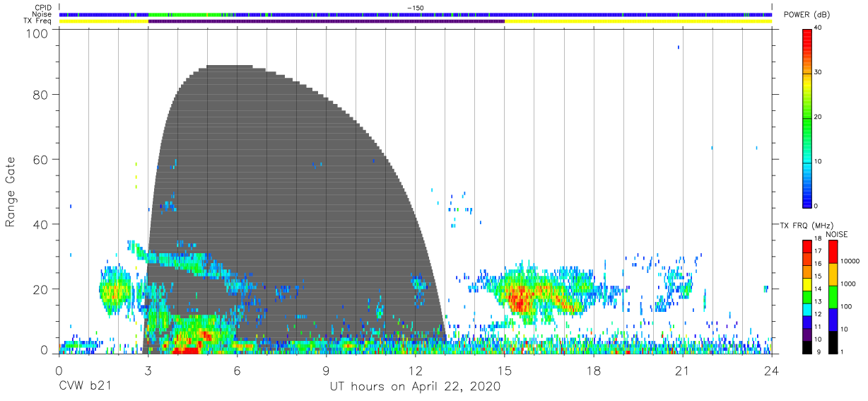Click the x-axis tick label '15'
Screen dimensions: 868x401
coord(505,370)
